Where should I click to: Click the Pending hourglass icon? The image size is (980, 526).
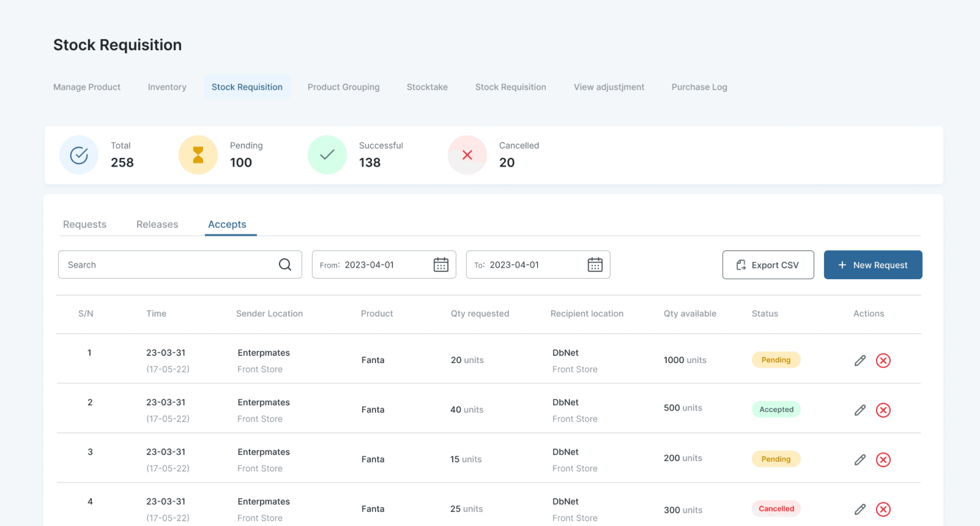(x=198, y=155)
